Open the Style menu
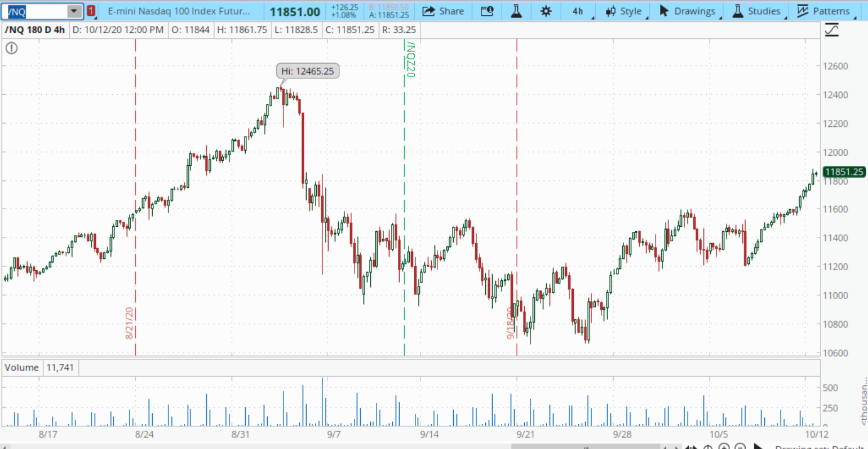868x449 pixels. tap(623, 11)
